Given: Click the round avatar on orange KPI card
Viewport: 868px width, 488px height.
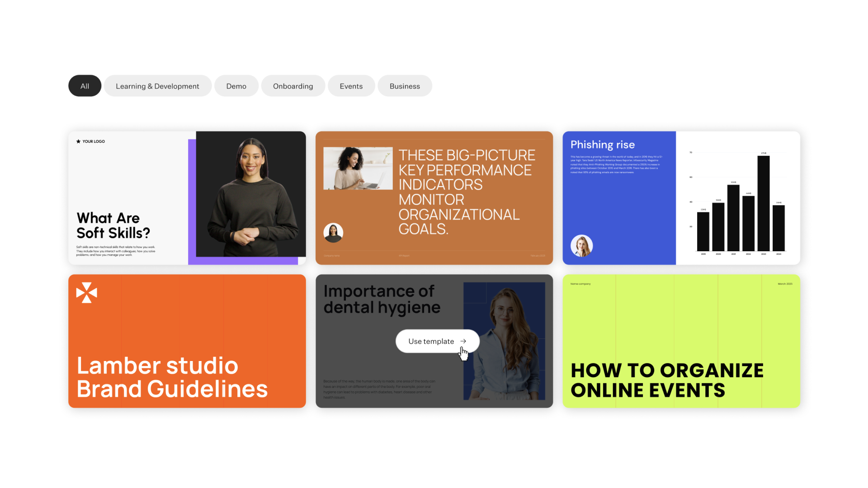Looking at the screenshot, I should pyautogui.click(x=333, y=233).
